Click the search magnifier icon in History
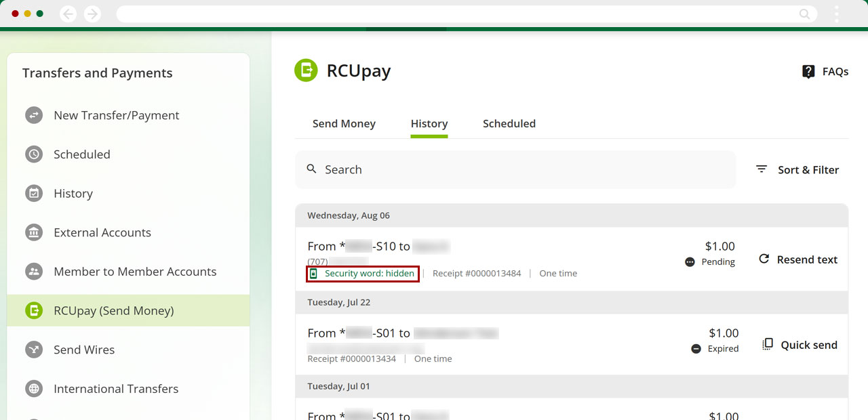 point(312,169)
